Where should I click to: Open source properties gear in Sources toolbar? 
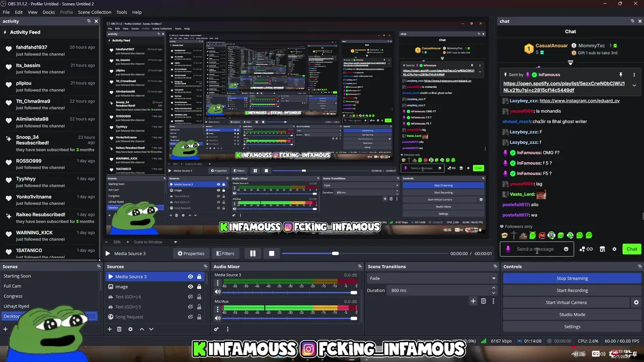pyautogui.click(x=130, y=329)
